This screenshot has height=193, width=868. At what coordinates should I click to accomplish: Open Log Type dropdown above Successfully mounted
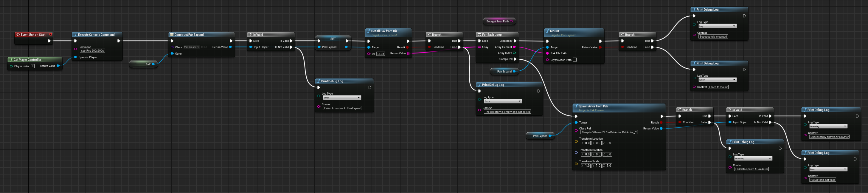point(718,26)
